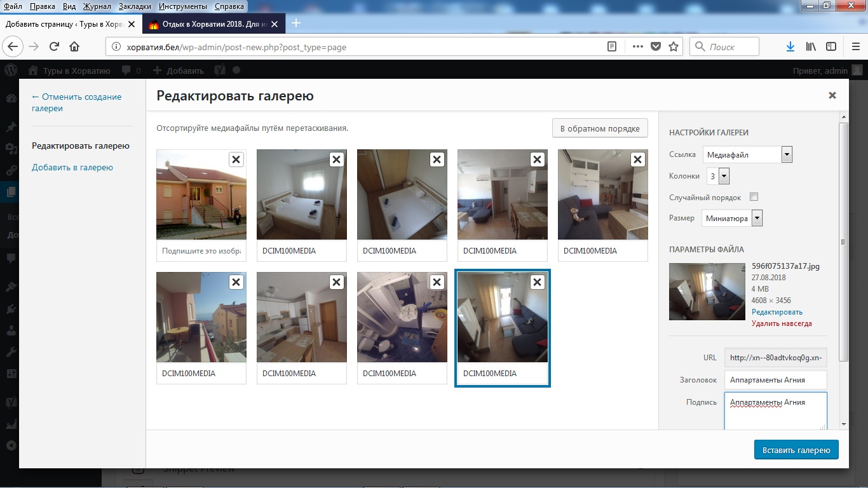Click the Вставить галерею button
Screen dimensions: 868x488
coord(796,450)
